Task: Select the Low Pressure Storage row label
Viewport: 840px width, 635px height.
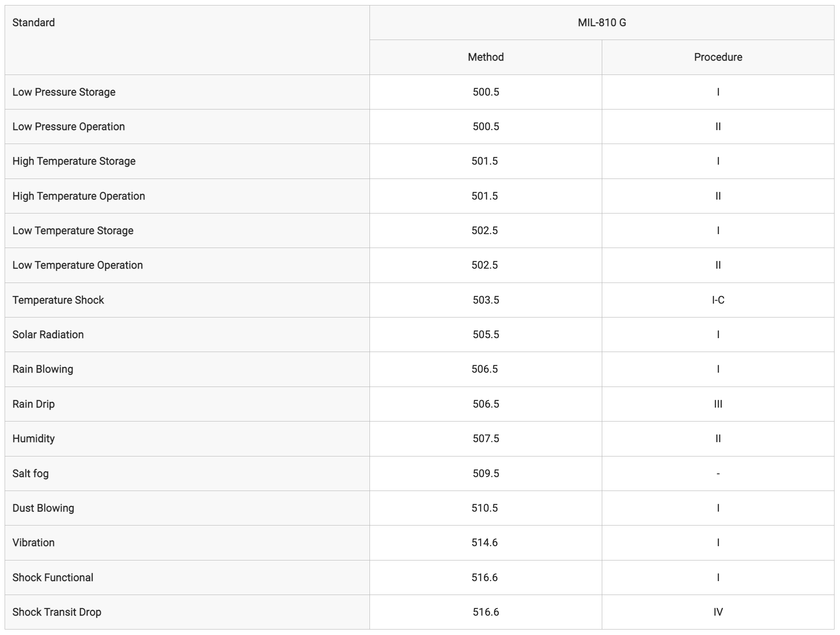Action: click(187, 92)
